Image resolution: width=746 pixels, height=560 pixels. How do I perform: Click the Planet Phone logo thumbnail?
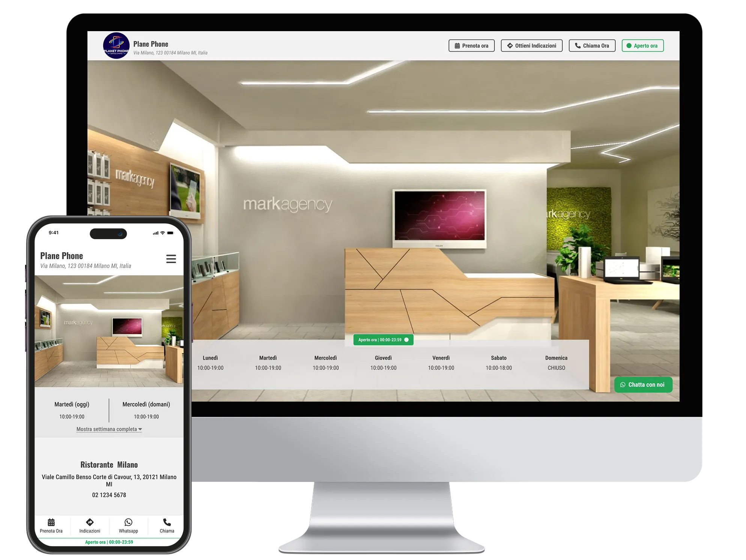115,46
